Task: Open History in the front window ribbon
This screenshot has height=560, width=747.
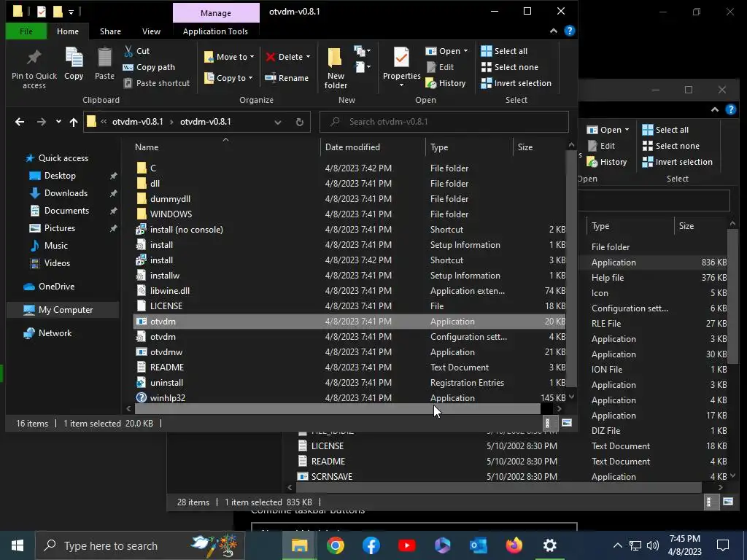Action: 446,83
